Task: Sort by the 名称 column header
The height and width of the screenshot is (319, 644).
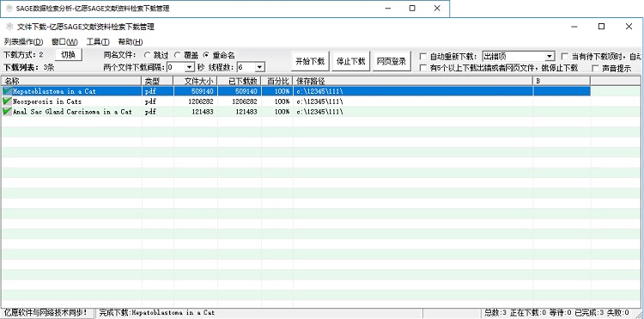Action: click(71, 81)
